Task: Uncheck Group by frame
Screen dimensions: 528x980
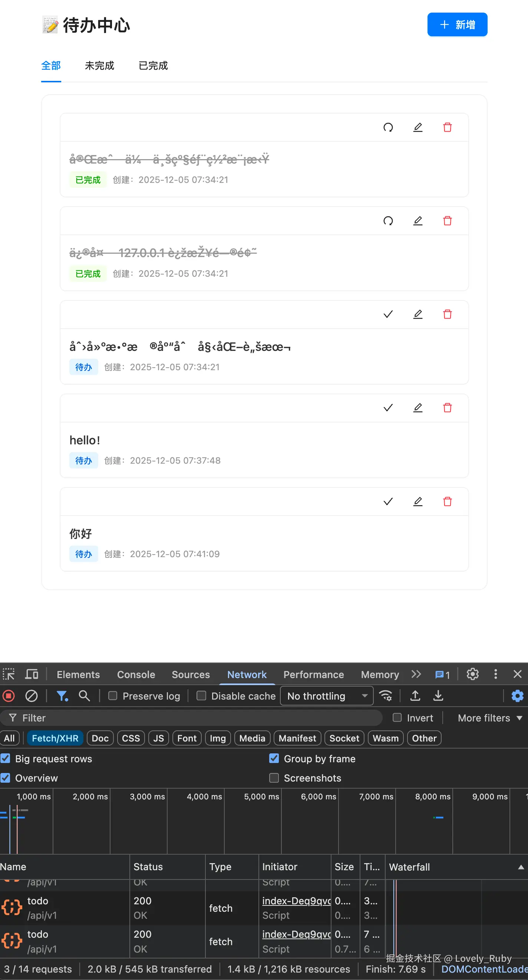Action: tap(274, 759)
